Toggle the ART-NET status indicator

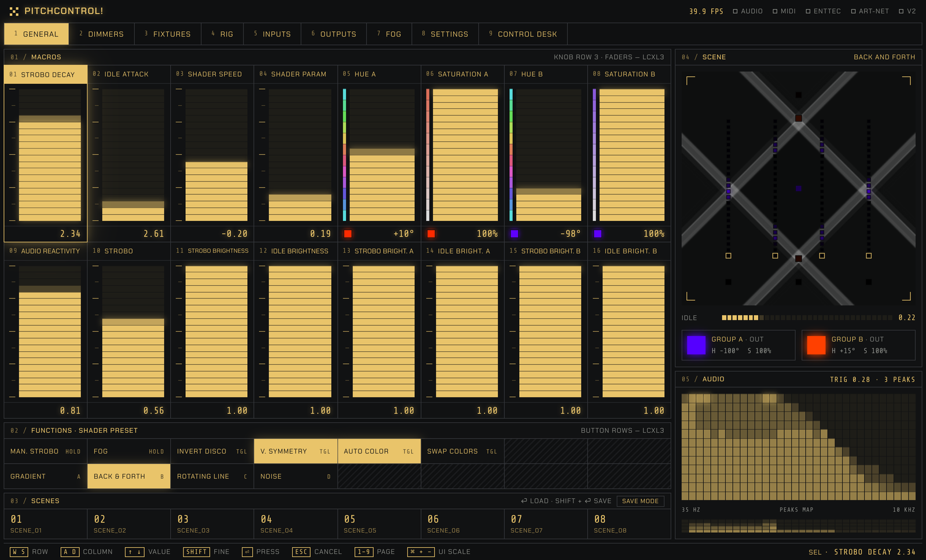[x=870, y=11]
